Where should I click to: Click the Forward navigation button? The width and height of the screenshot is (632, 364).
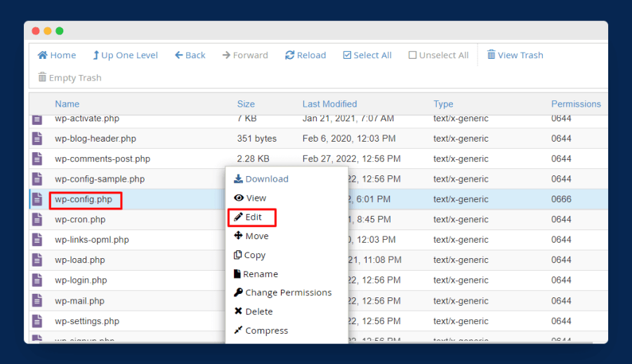coord(245,55)
